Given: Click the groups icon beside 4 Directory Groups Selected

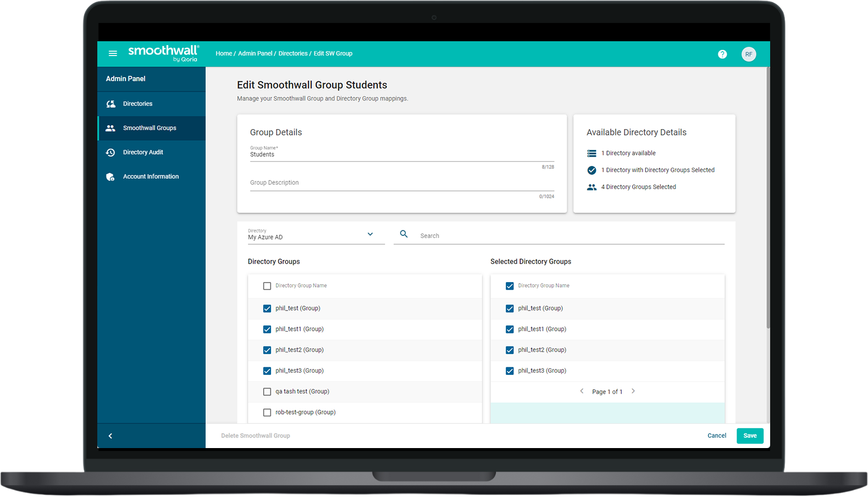Looking at the screenshot, I should click(x=591, y=187).
